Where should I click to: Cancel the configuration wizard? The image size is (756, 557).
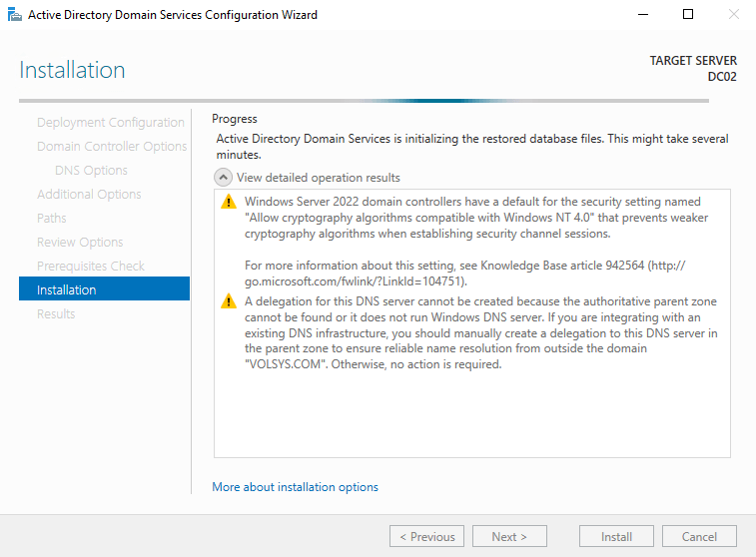[x=699, y=536]
